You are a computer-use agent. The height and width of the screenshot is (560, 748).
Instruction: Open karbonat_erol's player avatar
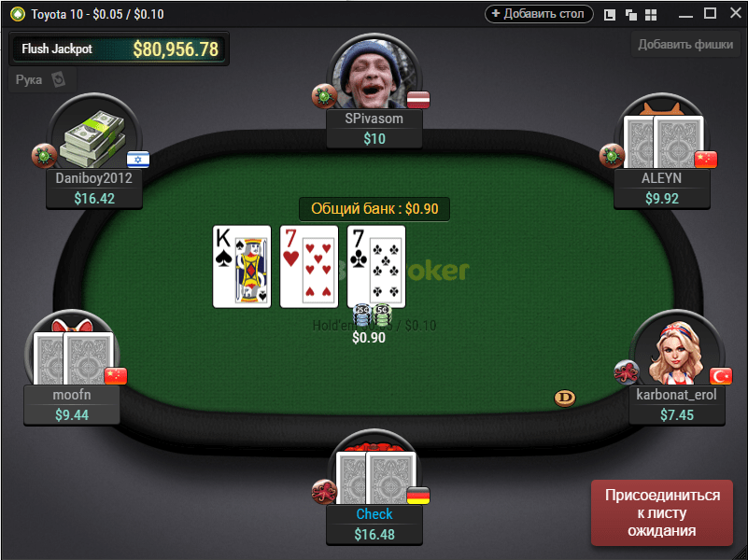(676, 351)
